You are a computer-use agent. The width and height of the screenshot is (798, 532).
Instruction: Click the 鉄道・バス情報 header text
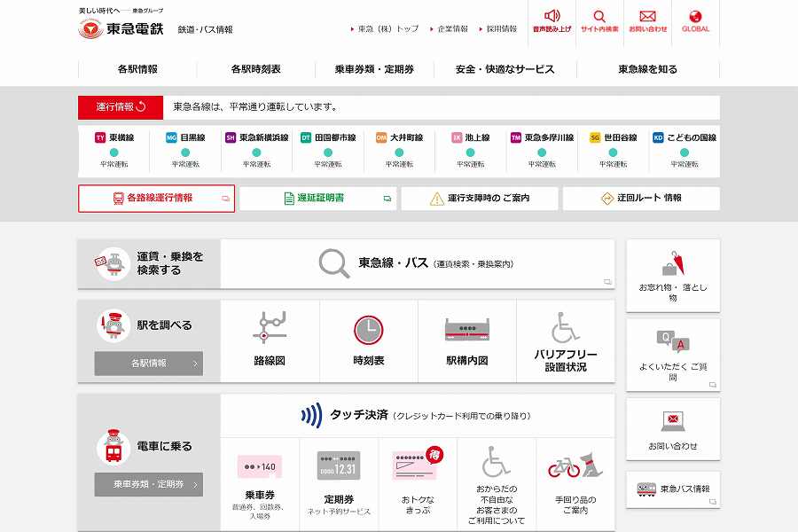205,29
